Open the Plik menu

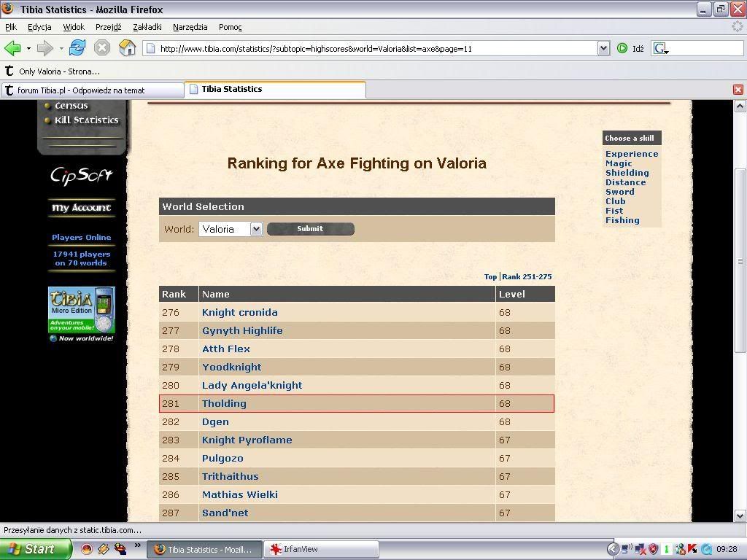click(11, 27)
